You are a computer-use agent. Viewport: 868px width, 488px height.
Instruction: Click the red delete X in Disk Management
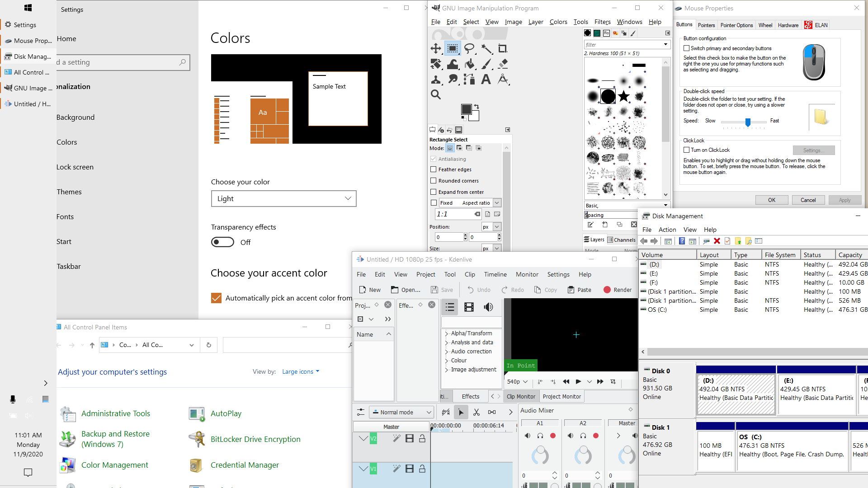pos(717,241)
